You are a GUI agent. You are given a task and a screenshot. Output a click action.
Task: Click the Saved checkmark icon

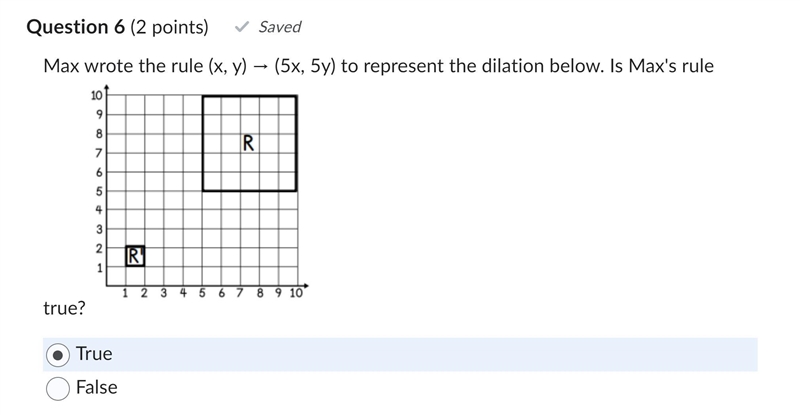point(241,27)
